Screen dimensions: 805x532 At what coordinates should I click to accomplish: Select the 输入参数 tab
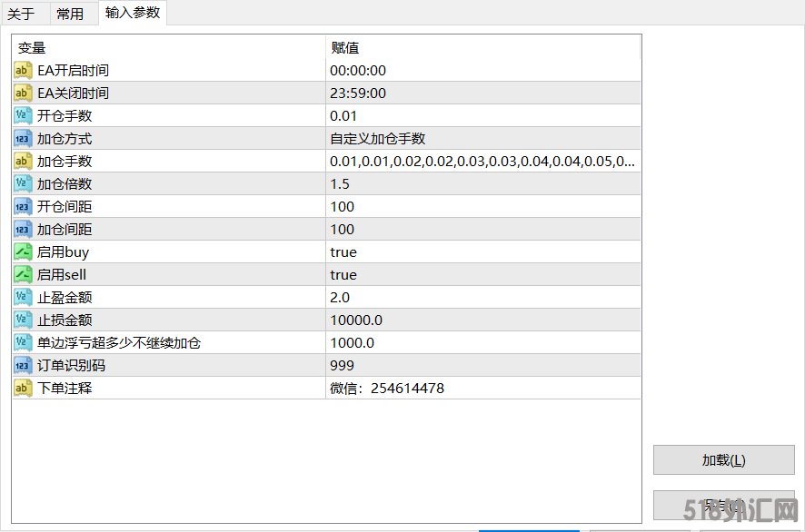tap(133, 13)
